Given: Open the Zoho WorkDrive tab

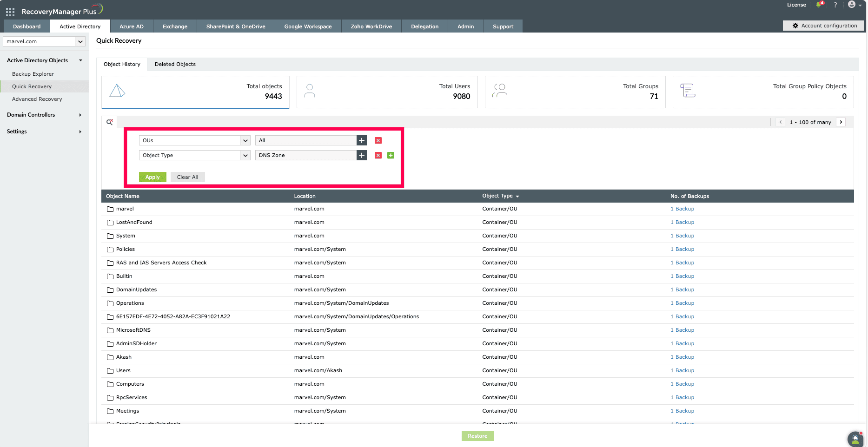Looking at the screenshot, I should [371, 26].
